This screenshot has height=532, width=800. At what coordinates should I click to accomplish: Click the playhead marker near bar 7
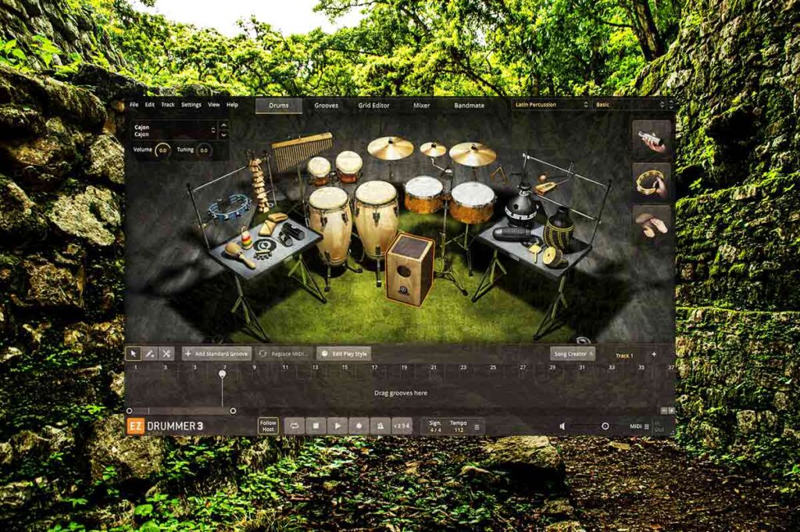pyautogui.click(x=223, y=374)
